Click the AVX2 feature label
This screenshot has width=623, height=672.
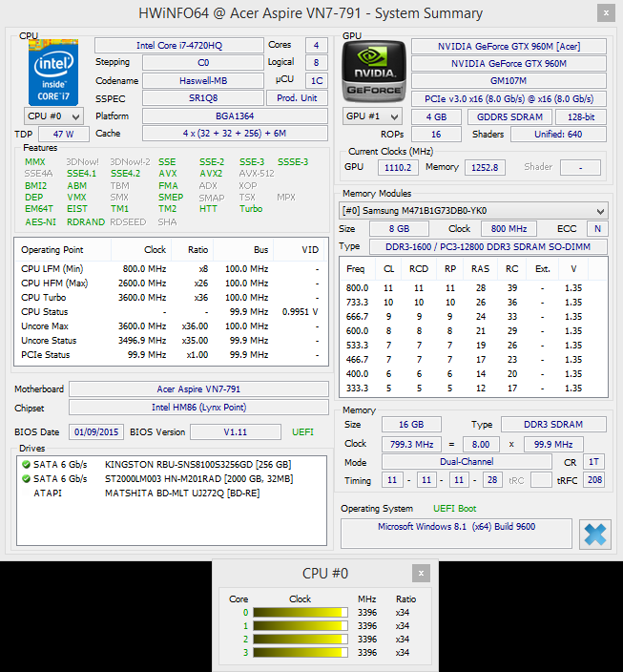[x=211, y=174]
